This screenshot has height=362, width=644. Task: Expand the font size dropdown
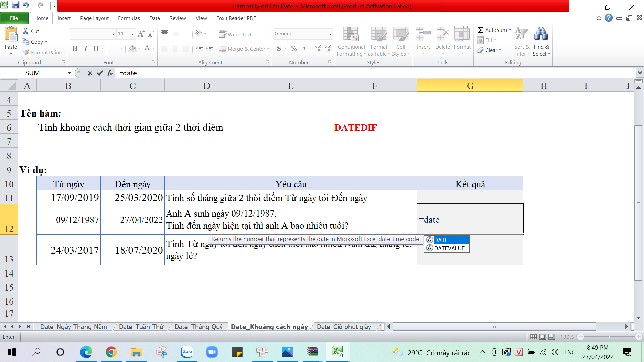pos(133,34)
